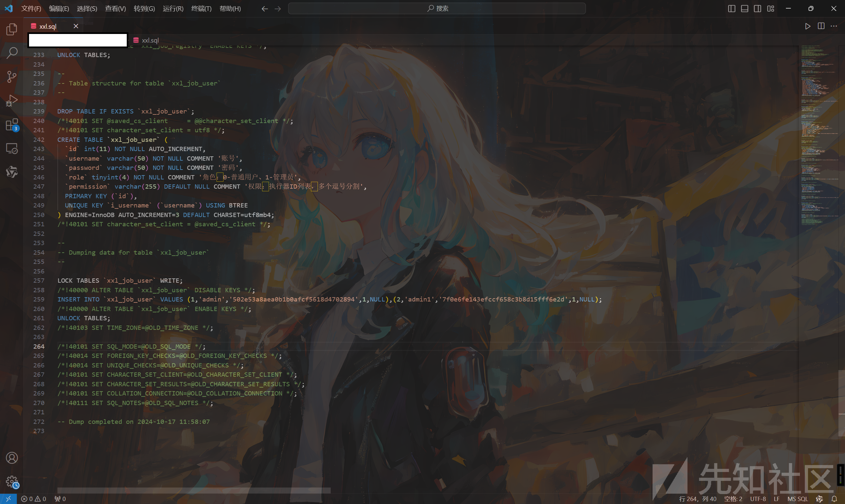Click the `password` varchar(50) column line
The image size is (845, 504).
[x=153, y=168]
